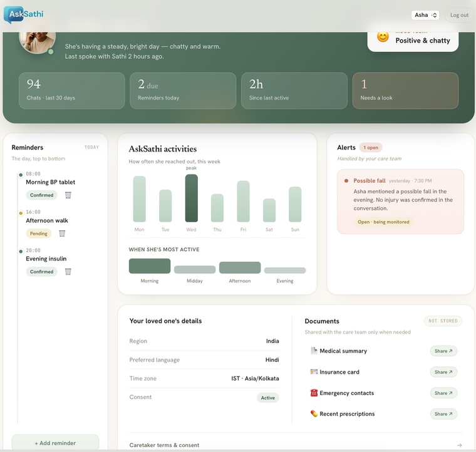Click Confirmed status on Morning BP tablet
The height and width of the screenshot is (452, 476).
(41, 195)
